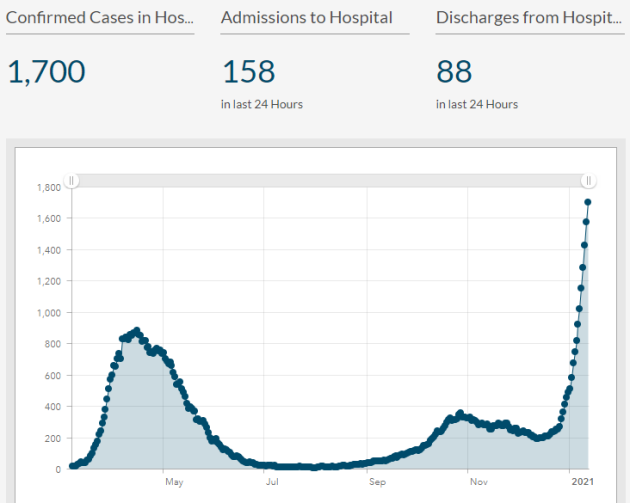Select the Admissions to Hospital heading
This screenshot has width=630, height=503.
pos(306,18)
